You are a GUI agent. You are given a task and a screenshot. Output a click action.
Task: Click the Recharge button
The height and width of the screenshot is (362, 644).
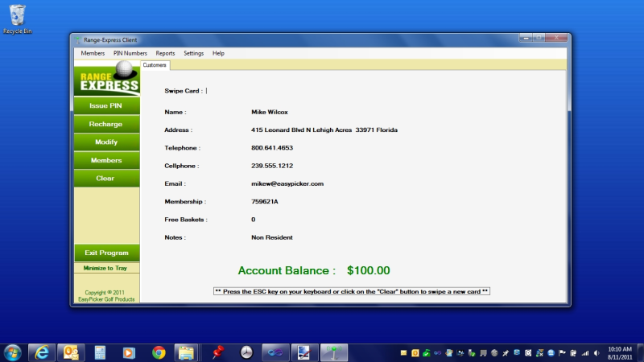[106, 124]
